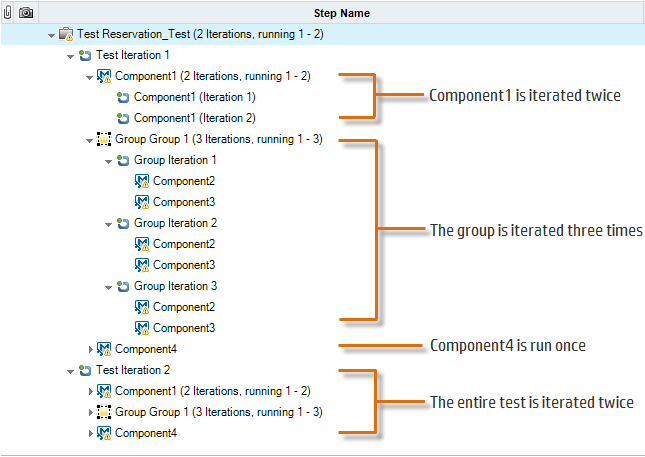
Task: Click Component2 icon under Group Iteration 1
Action: 142,182
